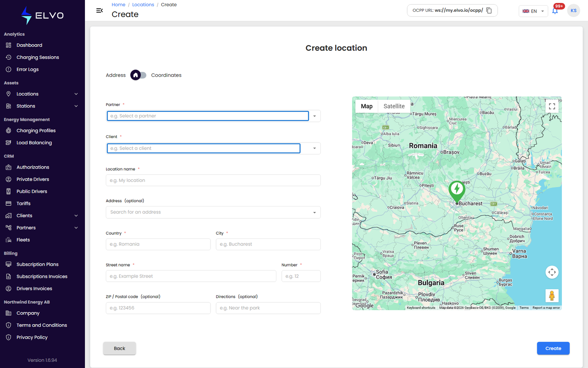The image size is (588, 368).
Task: Focus the Location name field
Action: 213,180
